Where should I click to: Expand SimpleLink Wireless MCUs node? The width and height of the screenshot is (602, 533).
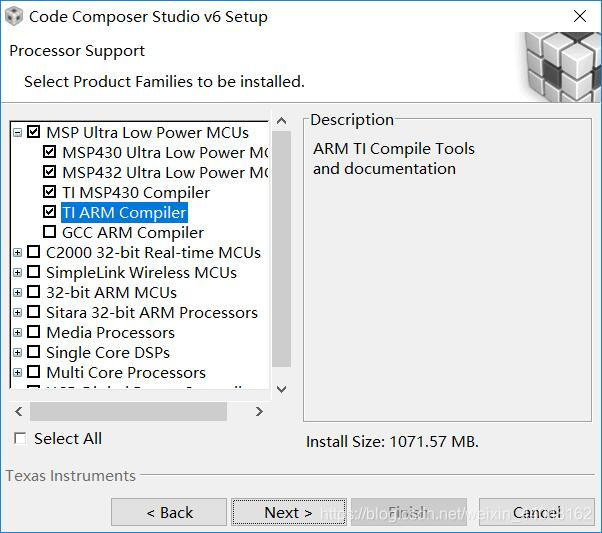17,273
